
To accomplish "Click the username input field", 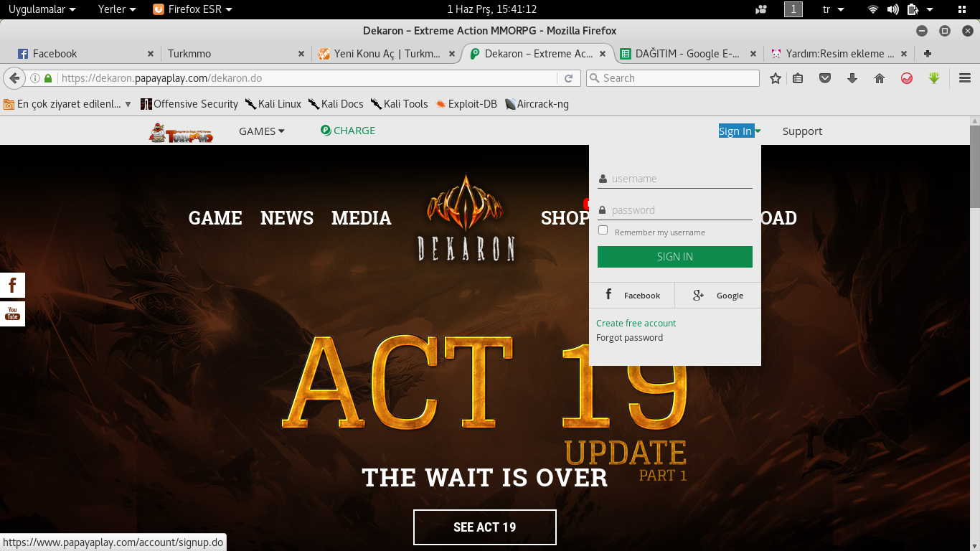I will click(x=675, y=179).
